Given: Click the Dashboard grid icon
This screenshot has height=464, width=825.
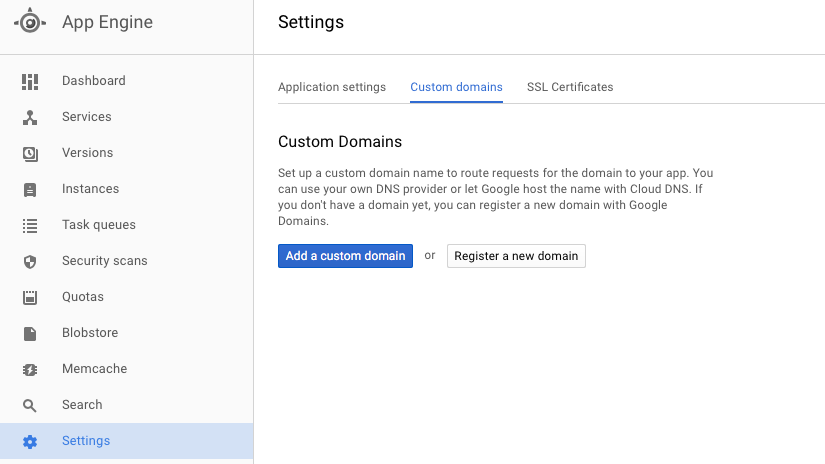Looking at the screenshot, I should tap(30, 82).
